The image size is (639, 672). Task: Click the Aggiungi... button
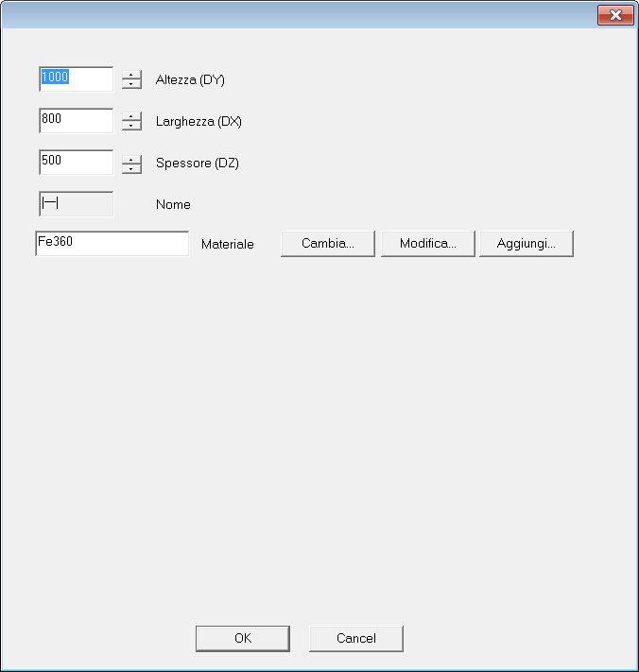pos(527,244)
